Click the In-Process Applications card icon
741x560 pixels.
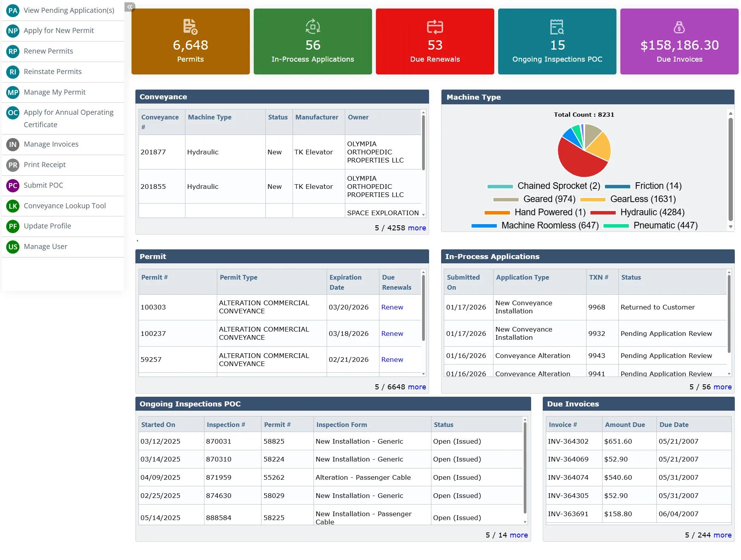(313, 27)
